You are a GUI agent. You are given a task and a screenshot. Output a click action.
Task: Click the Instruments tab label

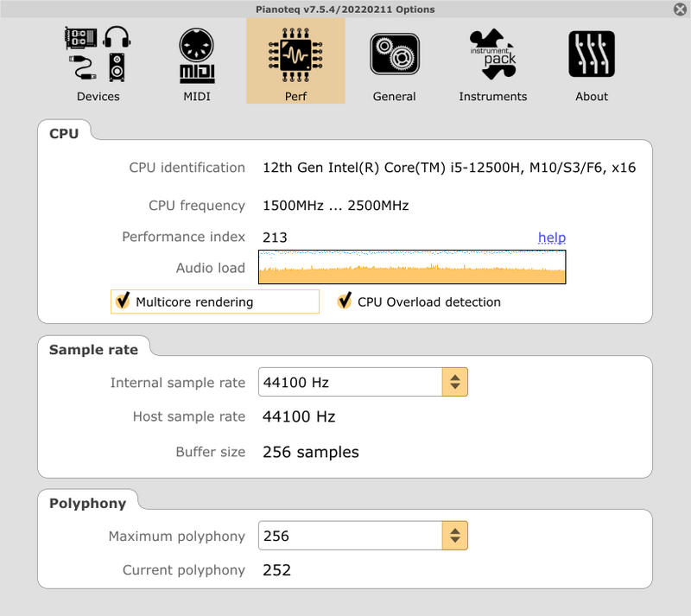click(492, 96)
